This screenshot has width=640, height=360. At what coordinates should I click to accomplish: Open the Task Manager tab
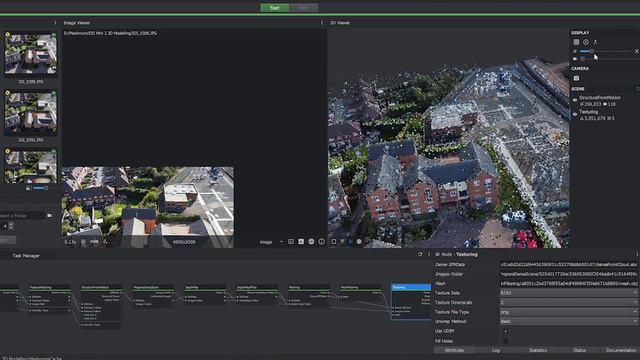point(26,256)
